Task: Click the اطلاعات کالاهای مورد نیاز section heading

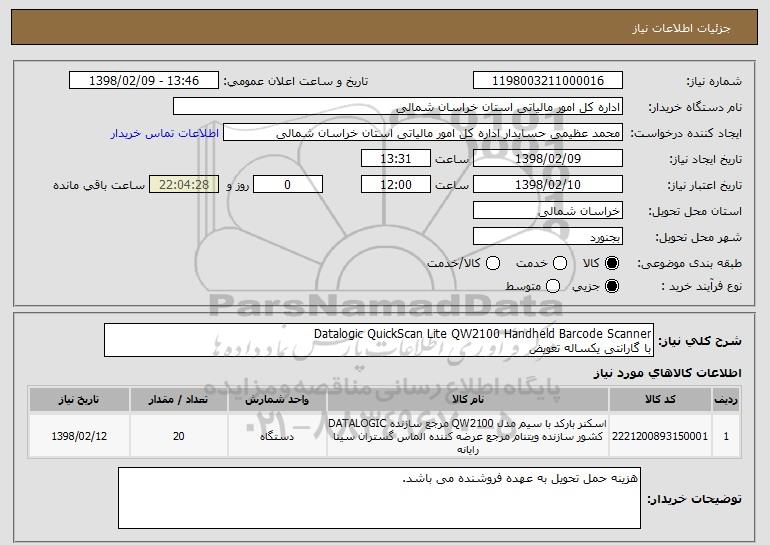Action: 667,373
